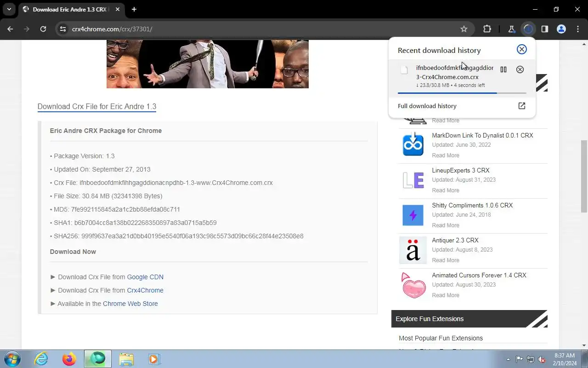Viewport: 588px width, 368px height.
Task: Open the network tray icon
Action: [531, 359]
